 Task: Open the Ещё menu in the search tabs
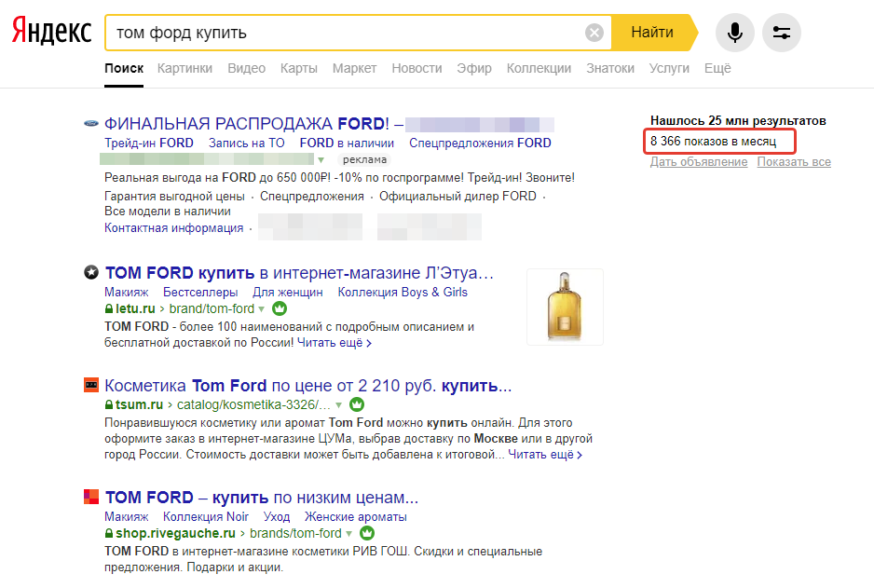tap(717, 68)
